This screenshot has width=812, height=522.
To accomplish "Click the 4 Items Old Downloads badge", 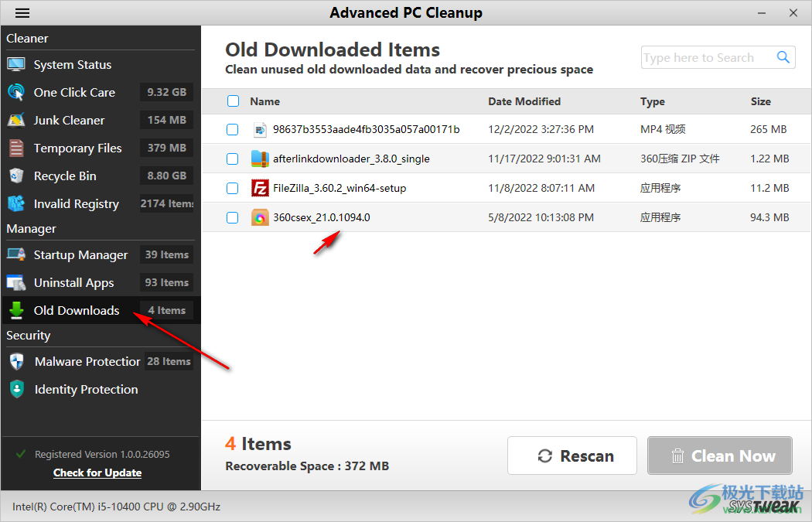I will 167,310.
